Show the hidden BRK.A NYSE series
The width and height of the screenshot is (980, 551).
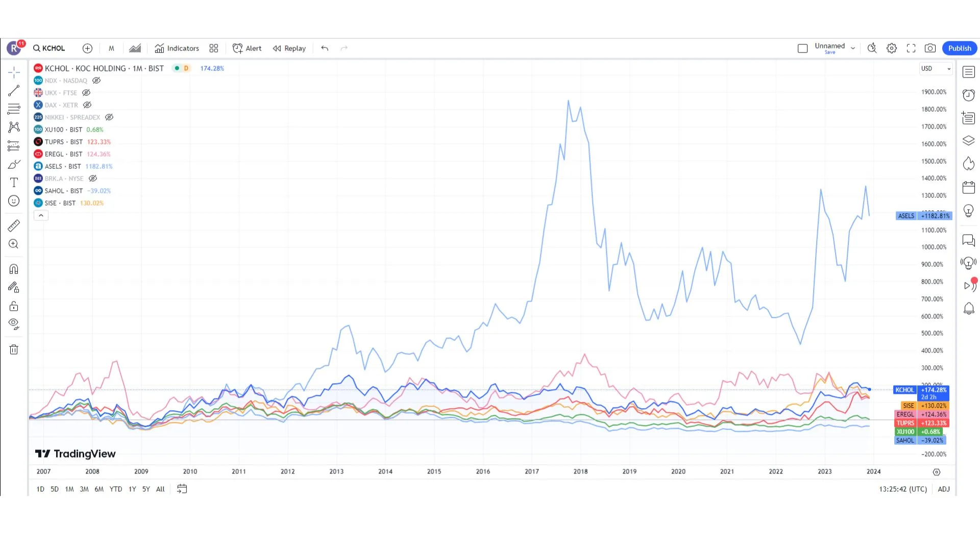pyautogui.click(x=93, y=179)
